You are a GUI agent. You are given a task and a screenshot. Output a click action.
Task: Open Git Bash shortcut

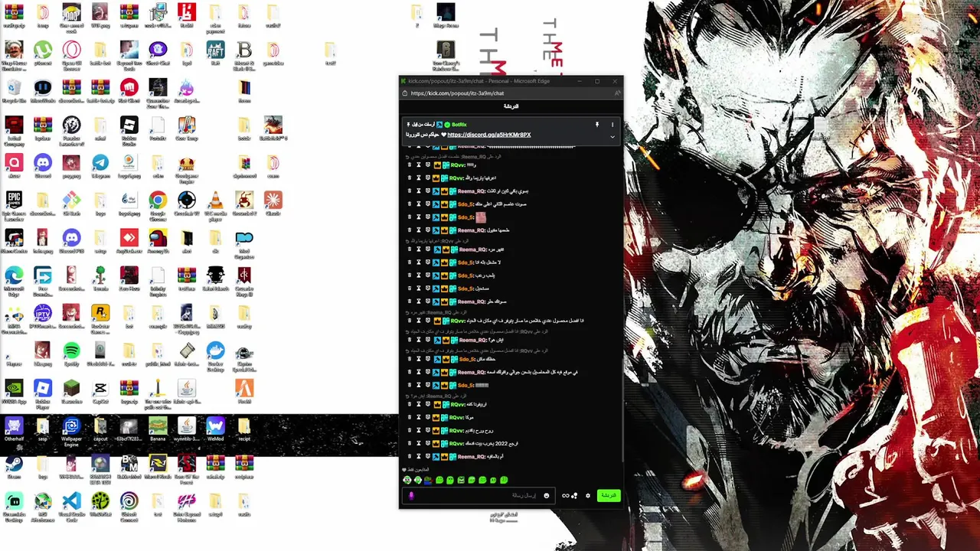pyautogui.click(x=71, y=203)
